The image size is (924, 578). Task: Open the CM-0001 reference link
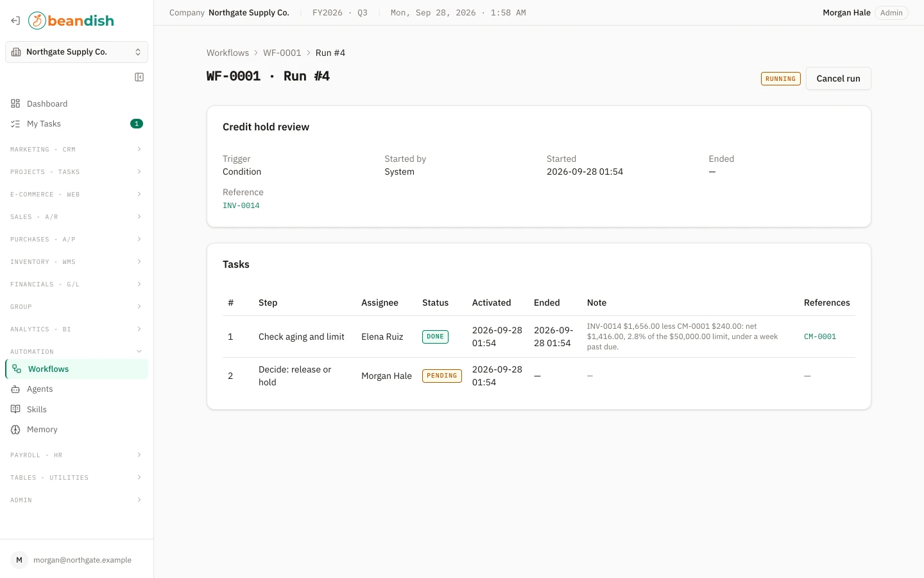tap(820, 337)
